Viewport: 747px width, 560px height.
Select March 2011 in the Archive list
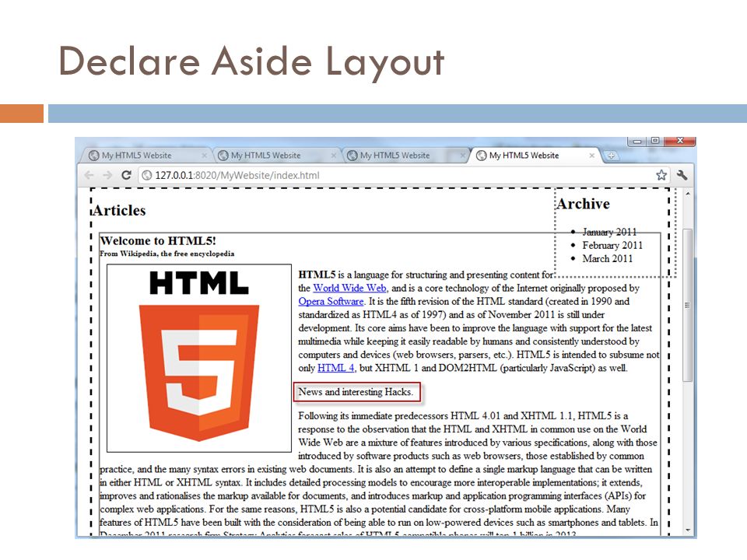pyautogui.click(x=608, y=258)
